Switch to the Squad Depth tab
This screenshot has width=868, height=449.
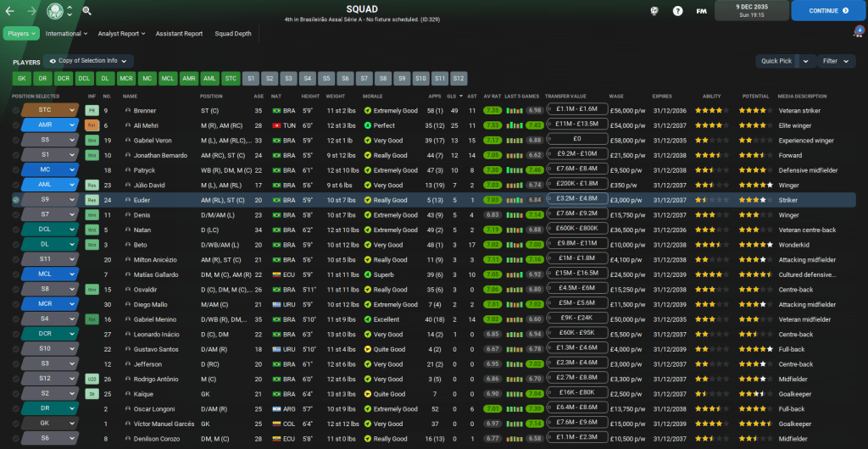pos(232,34)
